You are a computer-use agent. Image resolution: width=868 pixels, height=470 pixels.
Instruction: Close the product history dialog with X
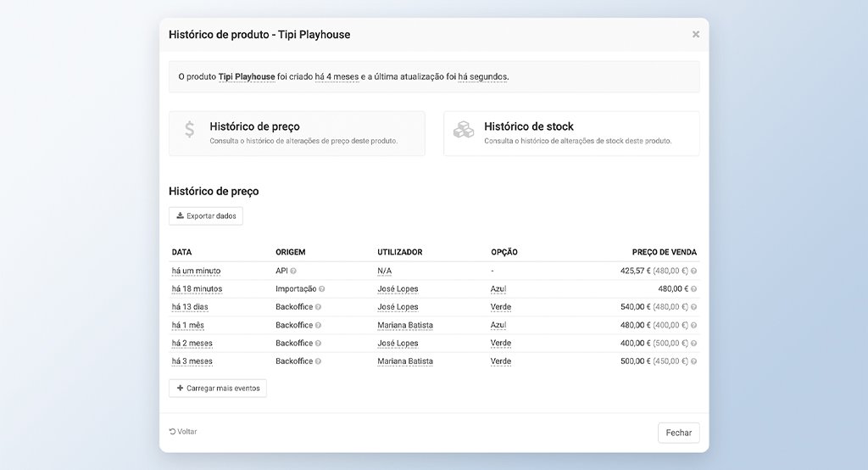pos(696,35)
